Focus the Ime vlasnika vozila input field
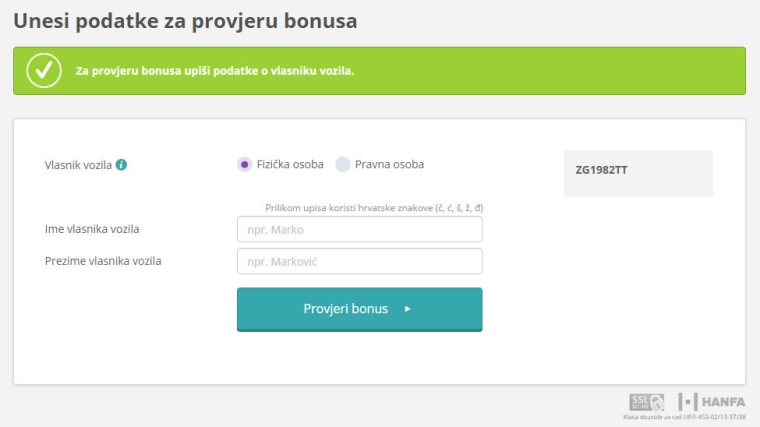 point(360,229)
